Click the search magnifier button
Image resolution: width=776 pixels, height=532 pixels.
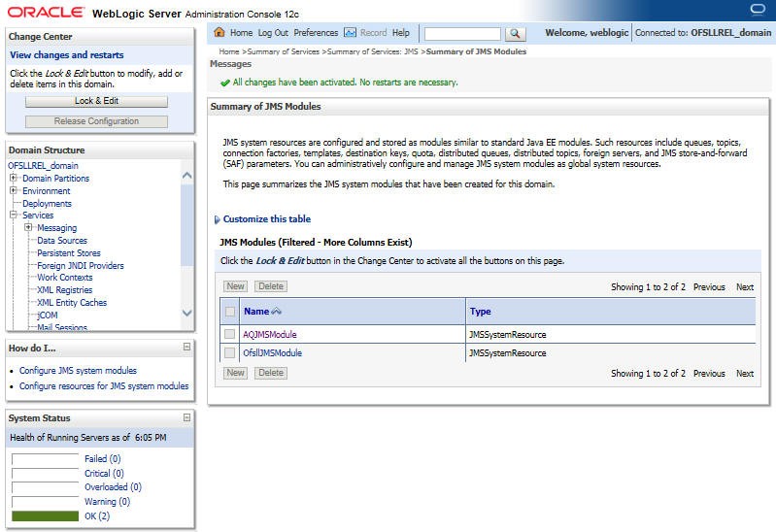pyautogui.click(x=515, y=33)
